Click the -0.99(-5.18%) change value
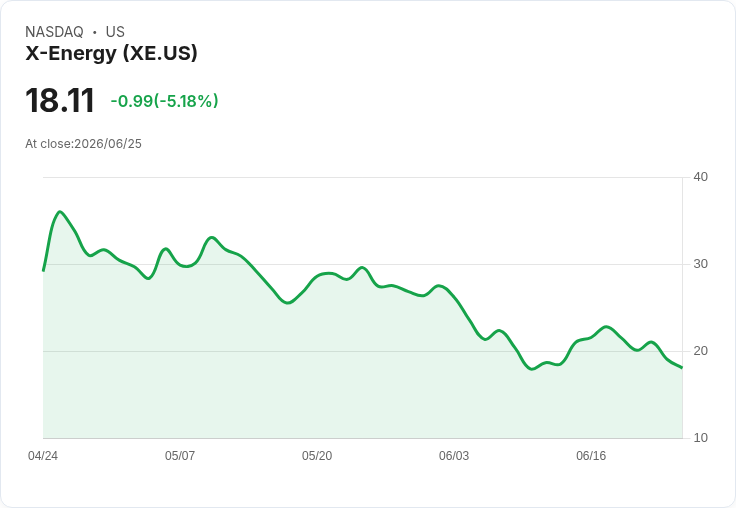 164,101
